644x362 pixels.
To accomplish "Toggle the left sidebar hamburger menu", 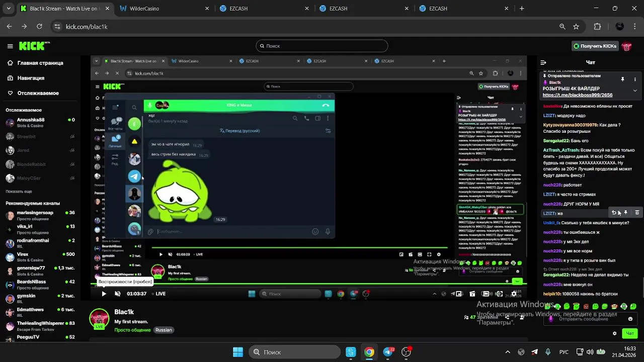I will 10,46.
